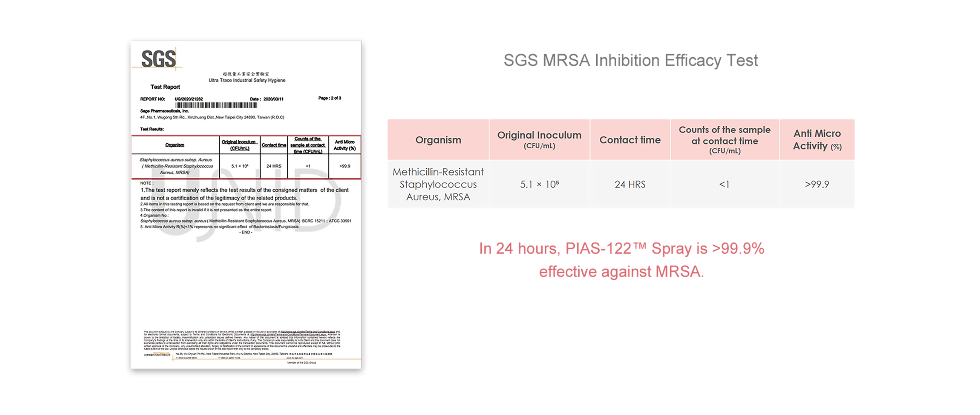Select the 'Methicillin-Resistant Staphylococcus Aureus, MRSA' cell
980x415 pixels.
click(438, 184)
